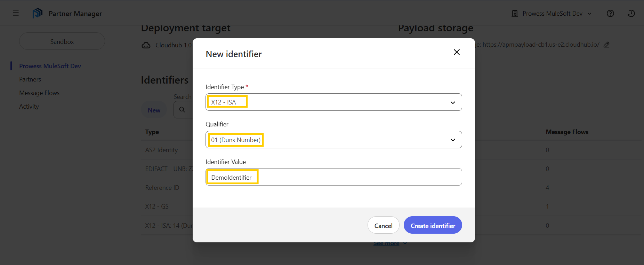
Task: Click the Cloudhub cloud icon
Action: [146, 45]
